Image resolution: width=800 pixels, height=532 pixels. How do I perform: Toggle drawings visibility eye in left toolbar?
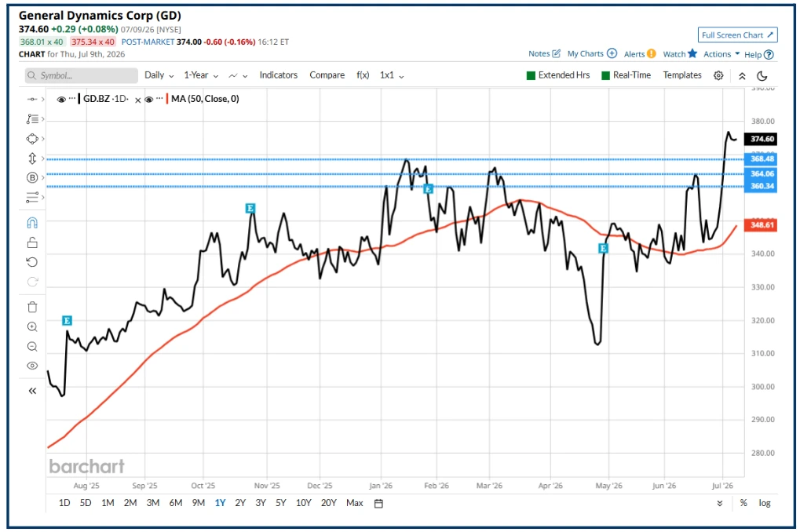[x=32, y=366]
